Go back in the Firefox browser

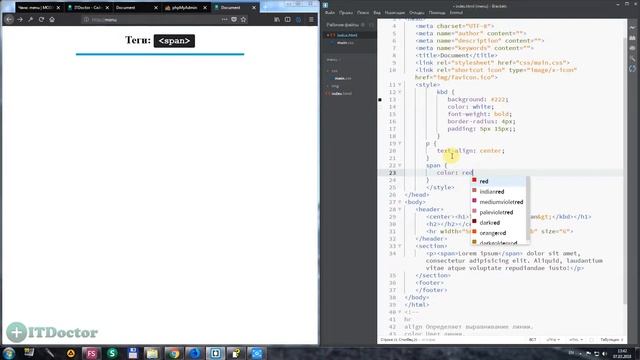[x=9, y=19]
